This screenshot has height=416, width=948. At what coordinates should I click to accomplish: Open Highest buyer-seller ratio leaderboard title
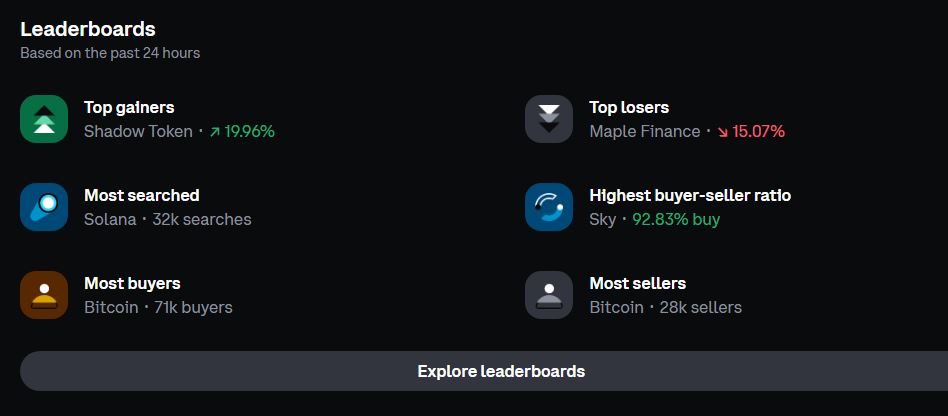click(690, 195)
